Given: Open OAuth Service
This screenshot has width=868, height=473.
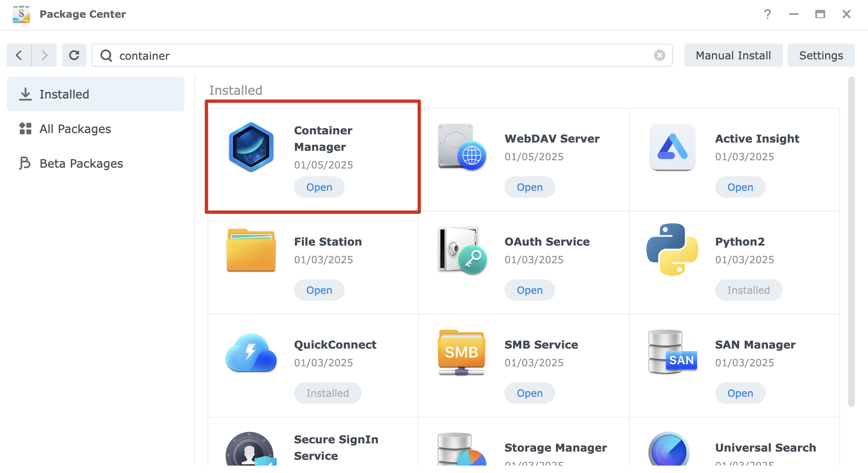Looking at the screenshot, I should tap(530, 290).
